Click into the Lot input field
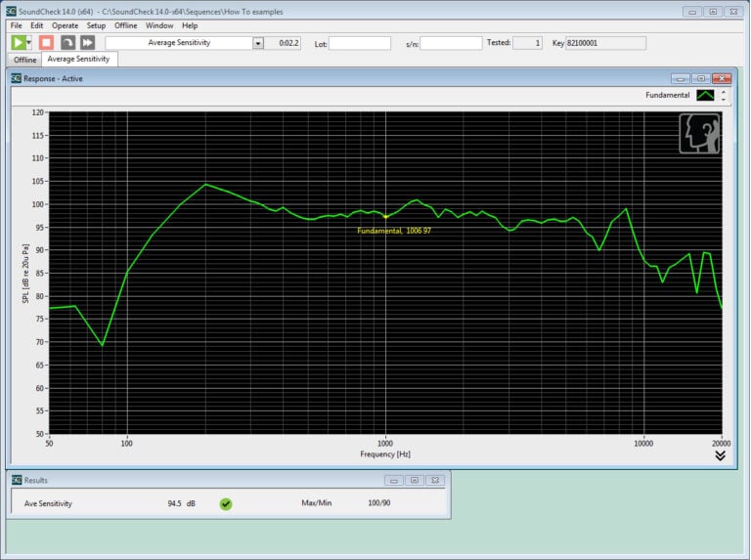 click(359, 43)
